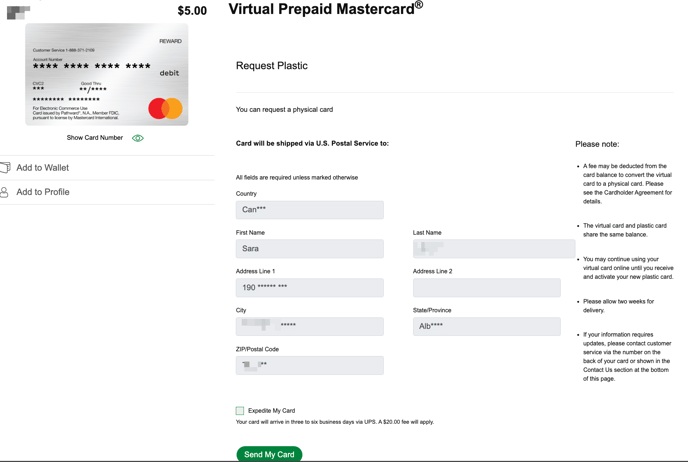Open the State/Province field showing Alb****

point(487,326)
